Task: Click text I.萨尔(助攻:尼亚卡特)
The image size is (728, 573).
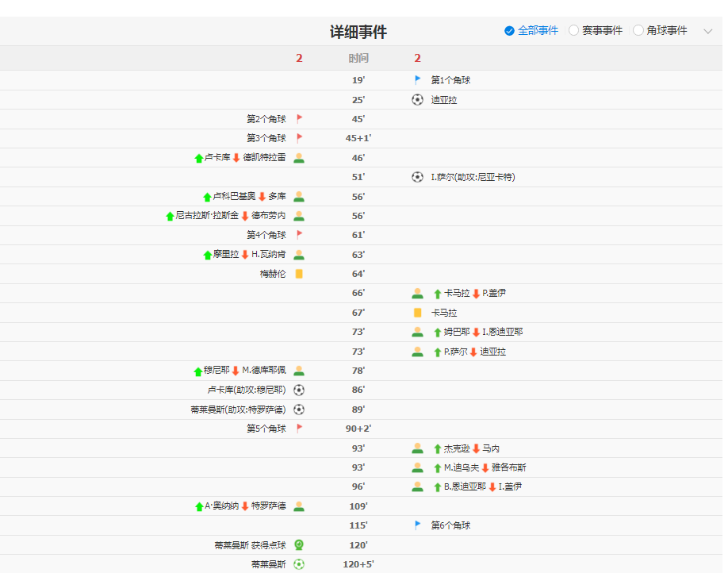Action: click(473, 177)
